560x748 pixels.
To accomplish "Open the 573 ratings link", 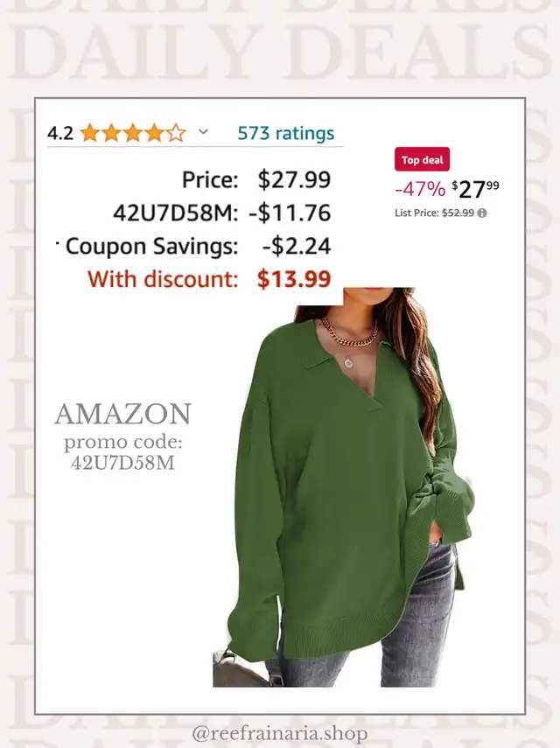I will pos(286,133).
